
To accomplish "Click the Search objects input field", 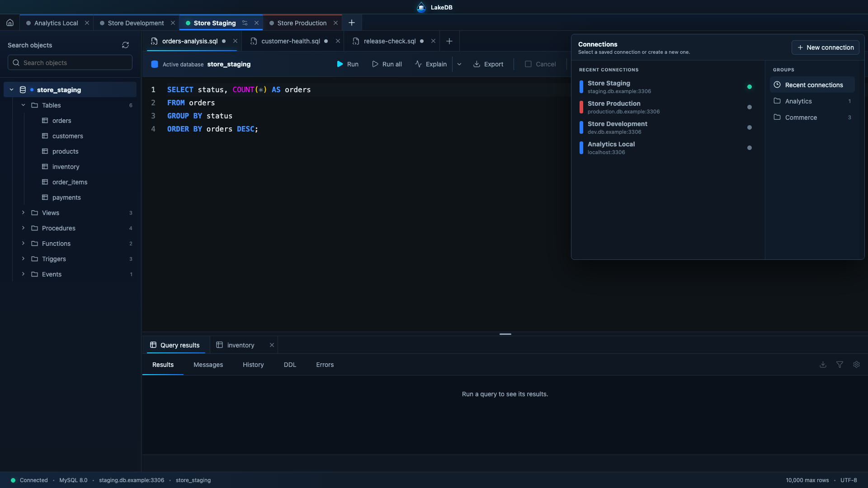I will [x=70, y=62].
